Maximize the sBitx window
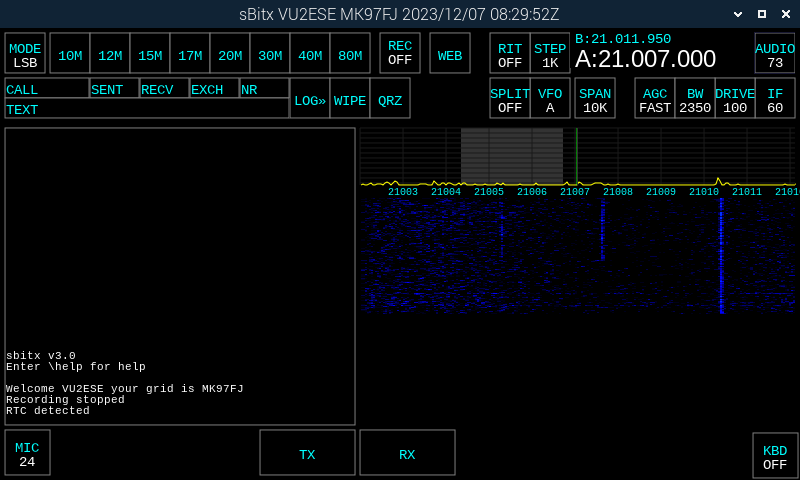 pos(762,14)
